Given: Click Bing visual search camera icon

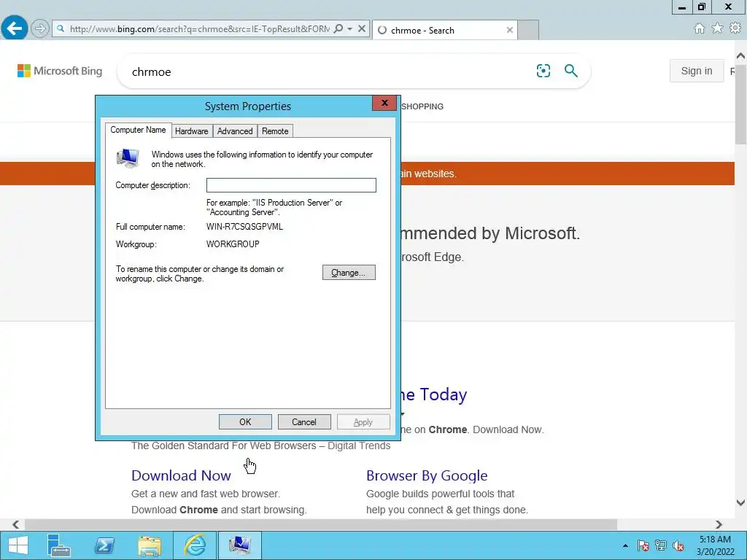Looking at the screenshot, I should pos(543,71).
